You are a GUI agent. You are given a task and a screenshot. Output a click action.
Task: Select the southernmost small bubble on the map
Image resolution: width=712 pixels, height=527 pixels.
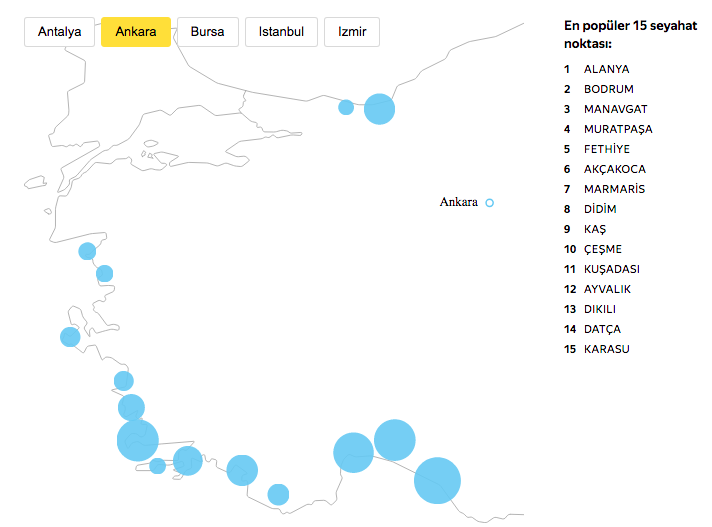tap(278, 494)
